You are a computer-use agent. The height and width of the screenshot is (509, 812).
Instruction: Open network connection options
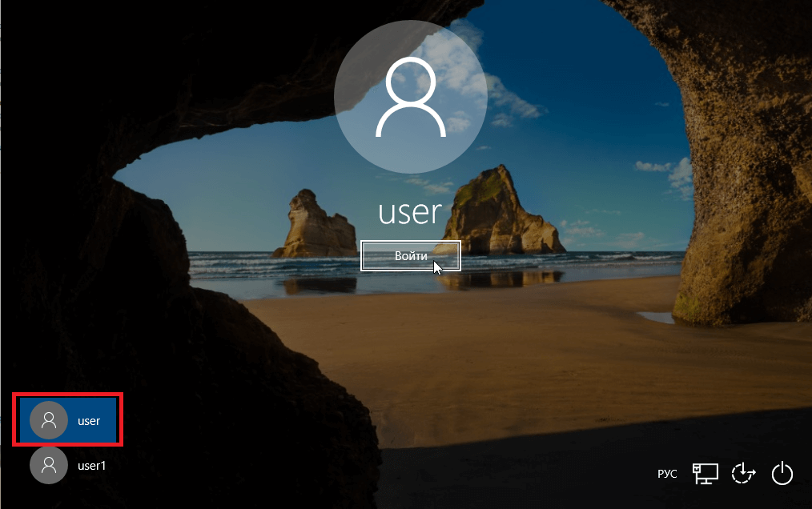click(705, 474)
